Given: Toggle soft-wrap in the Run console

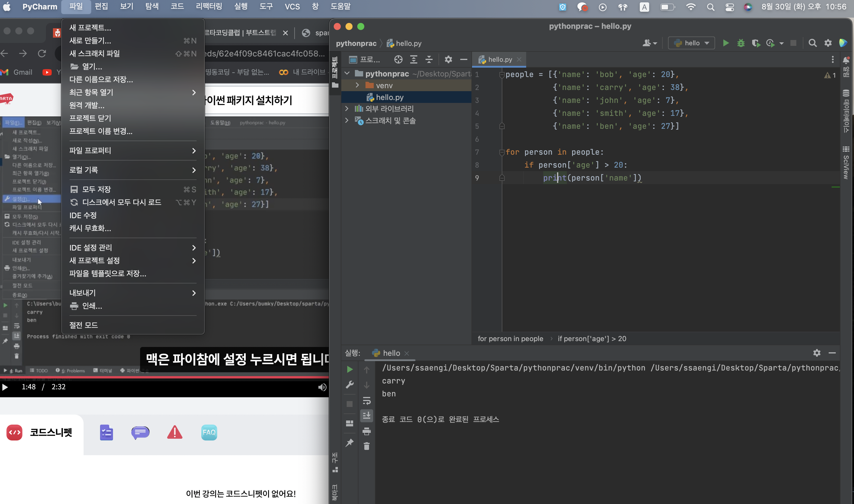Looking at the screenshot, I should coord(367,401).
